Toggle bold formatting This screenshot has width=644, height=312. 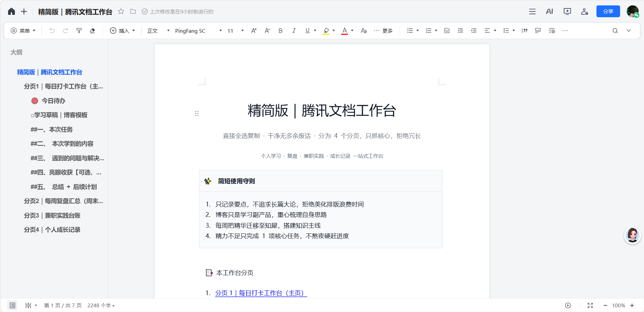(x=281, y=31)
